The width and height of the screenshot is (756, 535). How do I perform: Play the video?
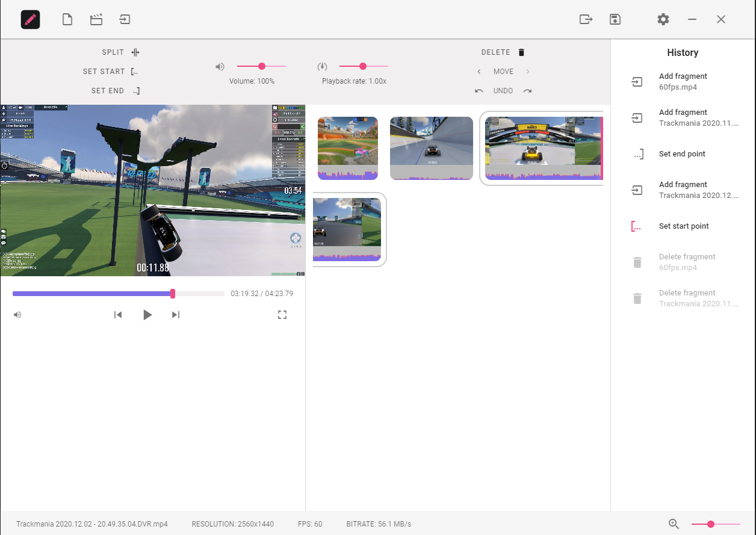(147, 315)
